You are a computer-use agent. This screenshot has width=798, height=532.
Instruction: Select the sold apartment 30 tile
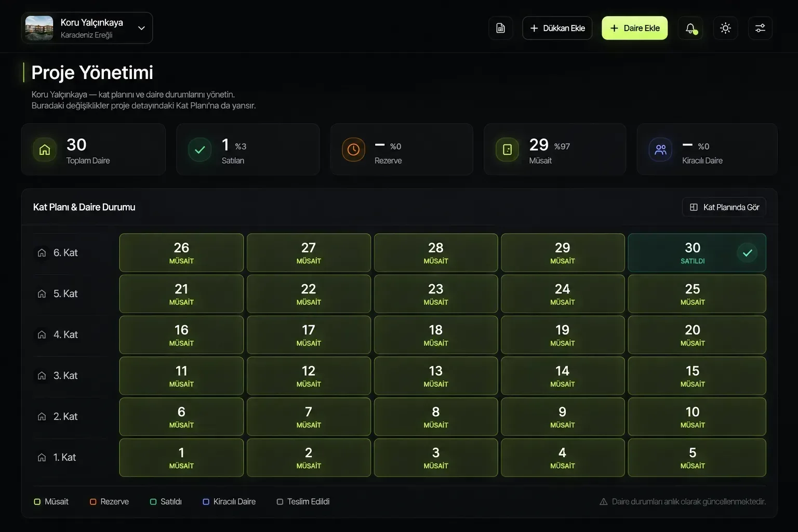point(697,252)
